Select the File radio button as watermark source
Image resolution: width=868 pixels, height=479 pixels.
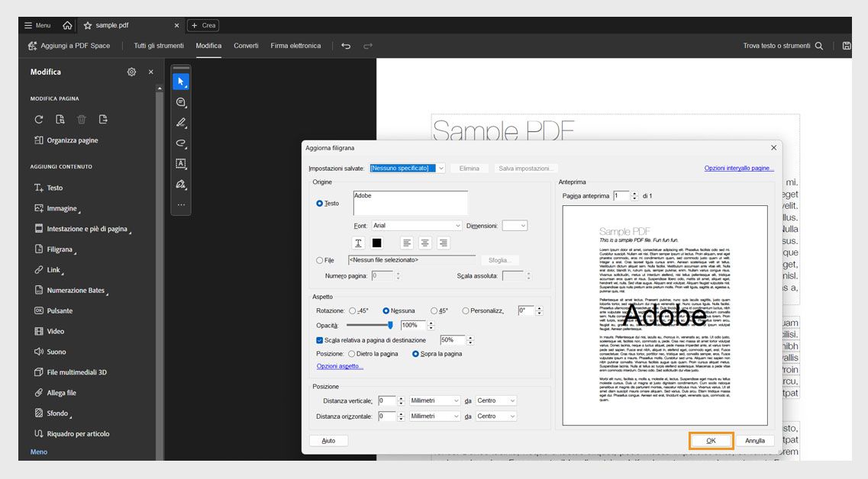(319, 259)
